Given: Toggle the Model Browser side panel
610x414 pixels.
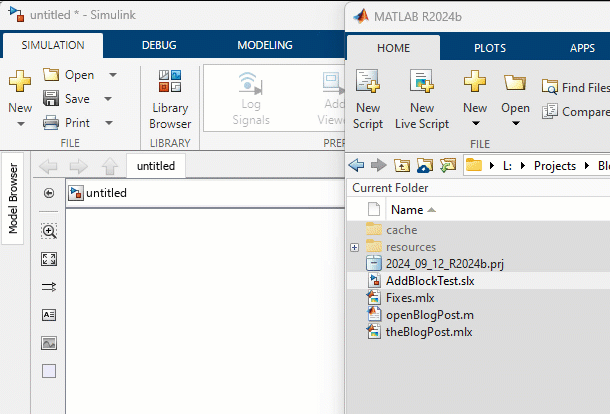Looking at the screenshot, I should coord(14,197).
